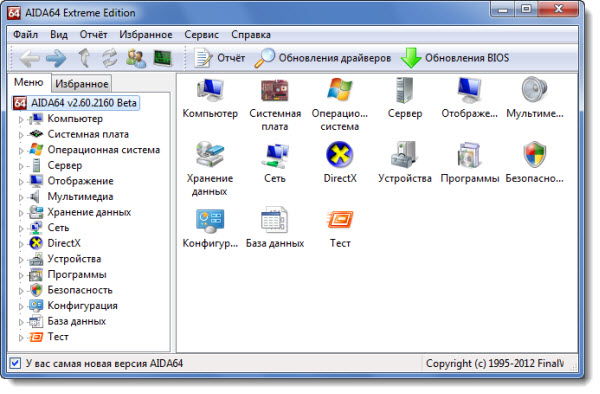This screenshot has width=600, height=394.
Task: Expand the Хранение данных tree node
Action: (x=21, y=213)
